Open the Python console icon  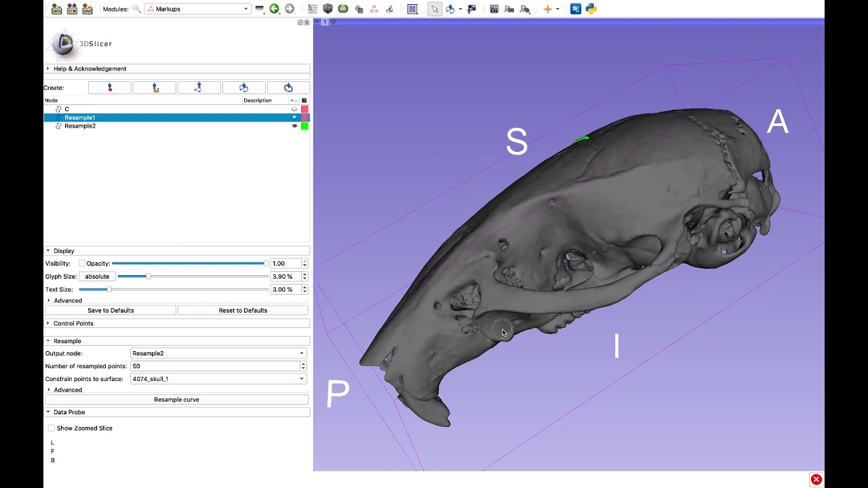(x=591, y=9)
